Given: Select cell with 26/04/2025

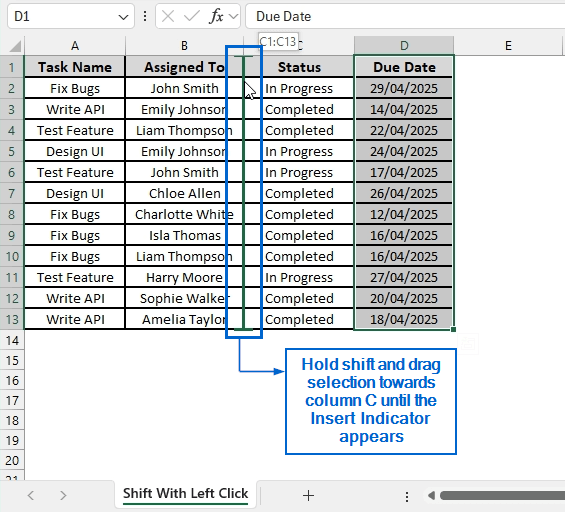Looking at the screenshot, I should pos(404,193).
